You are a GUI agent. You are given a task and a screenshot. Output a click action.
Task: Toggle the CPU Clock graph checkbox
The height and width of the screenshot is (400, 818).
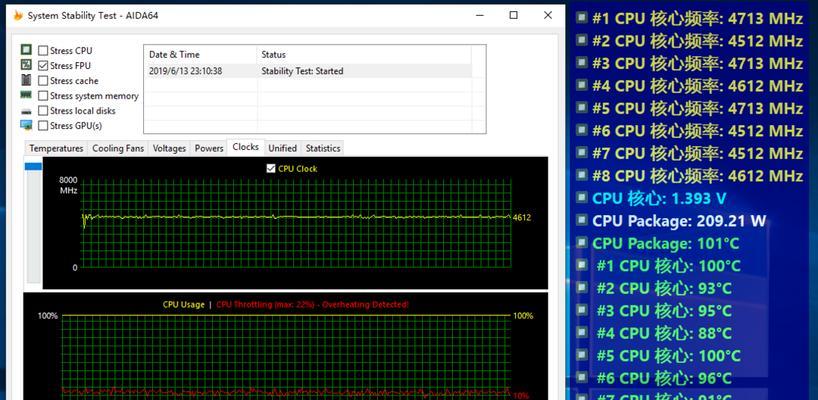coord(271,168)
